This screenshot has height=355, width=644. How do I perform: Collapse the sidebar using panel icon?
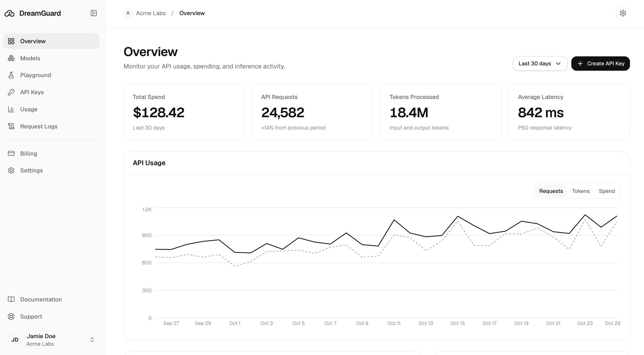point(94,13)
